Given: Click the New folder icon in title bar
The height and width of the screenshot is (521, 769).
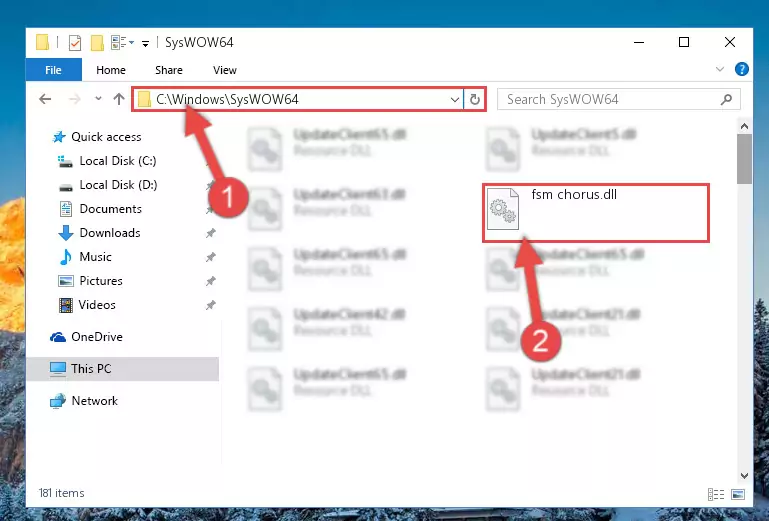Looking at the screenshot, I should (97, 43).
